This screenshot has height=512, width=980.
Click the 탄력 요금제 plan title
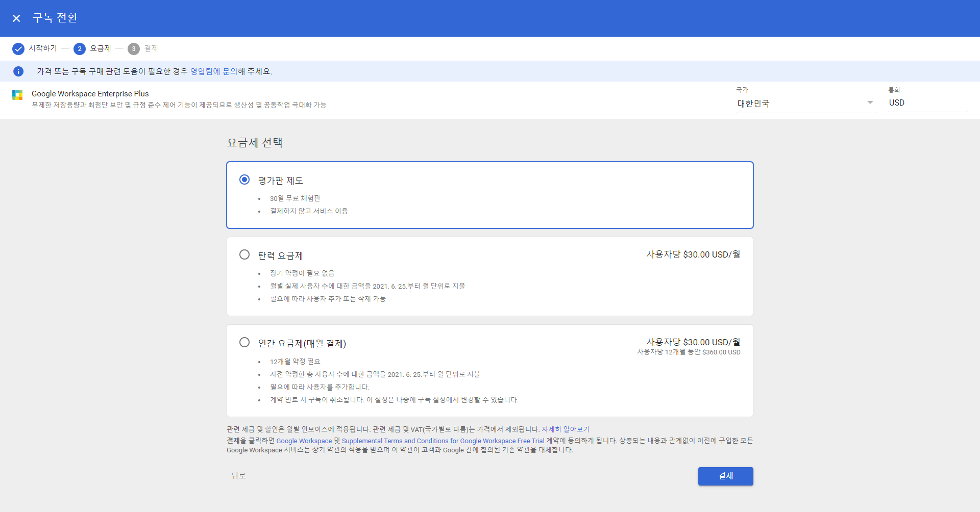tap(281, 256)
